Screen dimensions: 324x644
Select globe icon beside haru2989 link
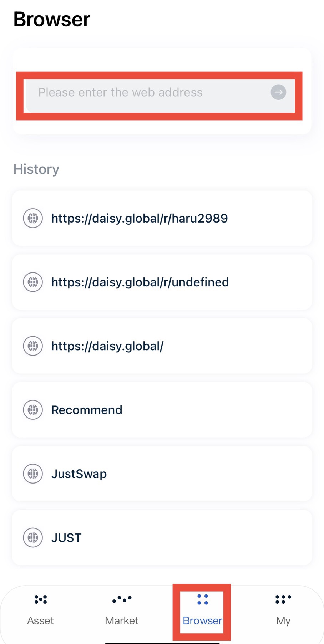coord(33,218)
